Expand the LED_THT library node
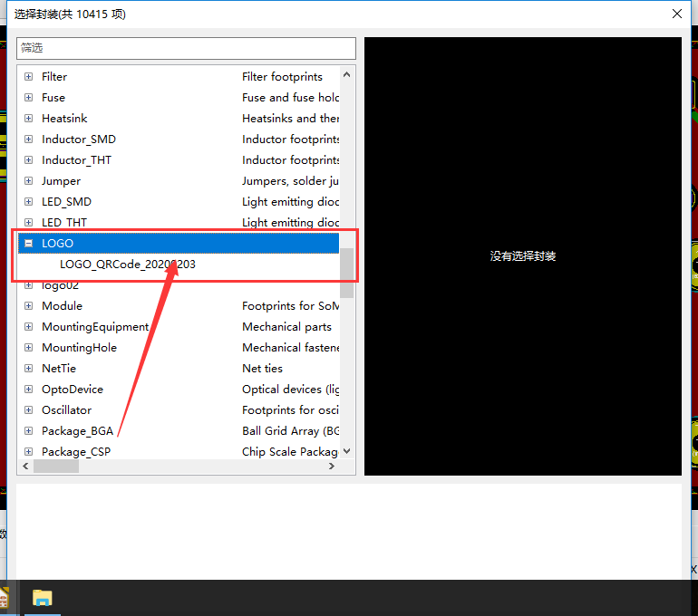The width and height of the screenshot is (698, 616). pos(28,222)
